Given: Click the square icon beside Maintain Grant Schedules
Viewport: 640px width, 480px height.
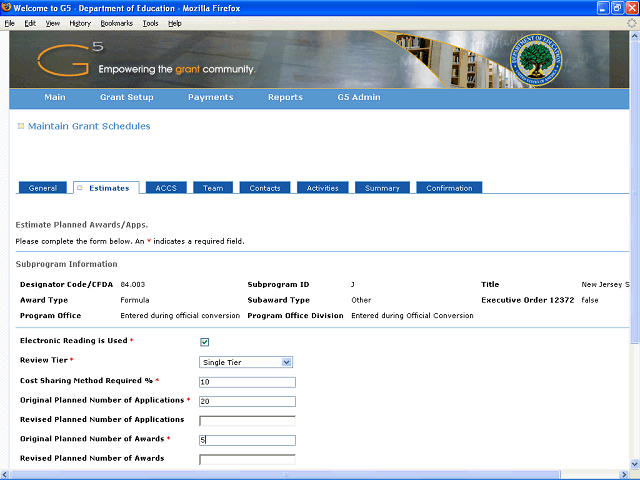Looking at the screenshot, I should (20, 127).
